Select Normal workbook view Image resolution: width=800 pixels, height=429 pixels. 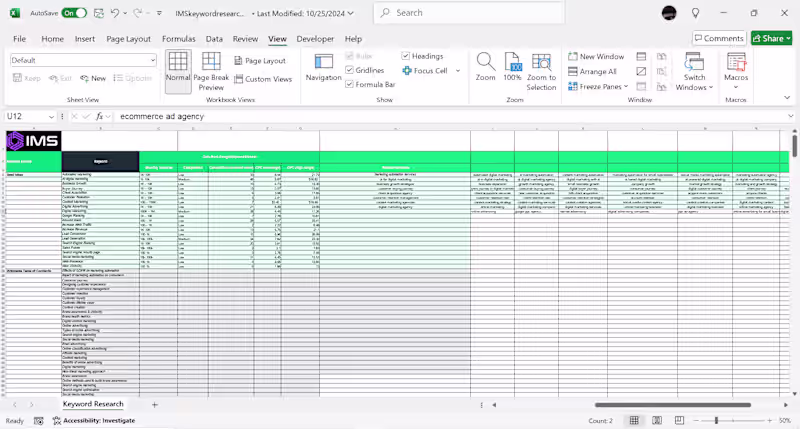[178, 71]
